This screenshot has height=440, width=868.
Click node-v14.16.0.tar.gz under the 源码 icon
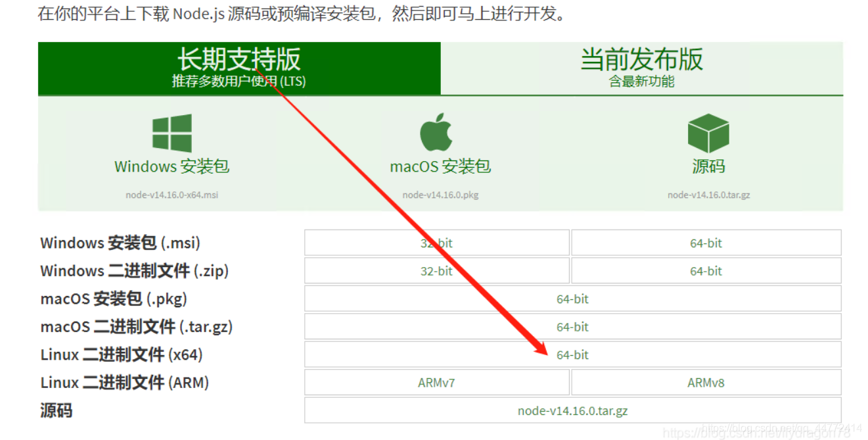(708, 195)
